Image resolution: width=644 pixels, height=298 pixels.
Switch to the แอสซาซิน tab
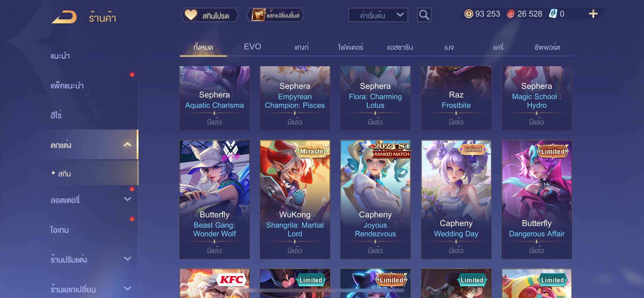click(x=400, y=47)
